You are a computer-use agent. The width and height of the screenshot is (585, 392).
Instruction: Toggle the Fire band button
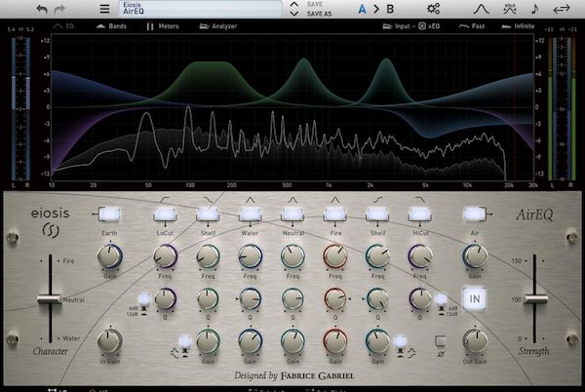click(335, 215)
